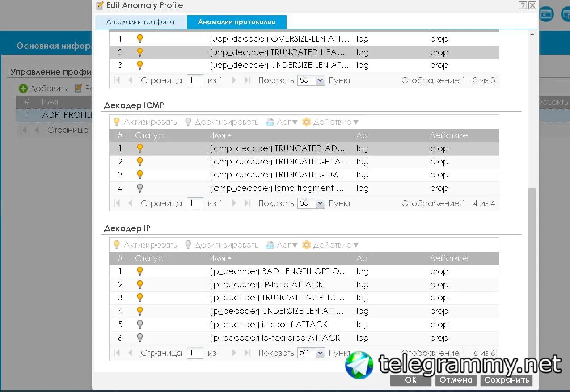Go to next page in ICMP decoder pager
This screenshot has height=392, width=570.
[x=234, y=203]
